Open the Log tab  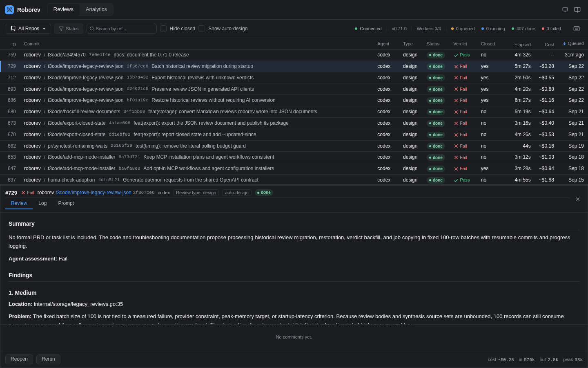[42, 203]
